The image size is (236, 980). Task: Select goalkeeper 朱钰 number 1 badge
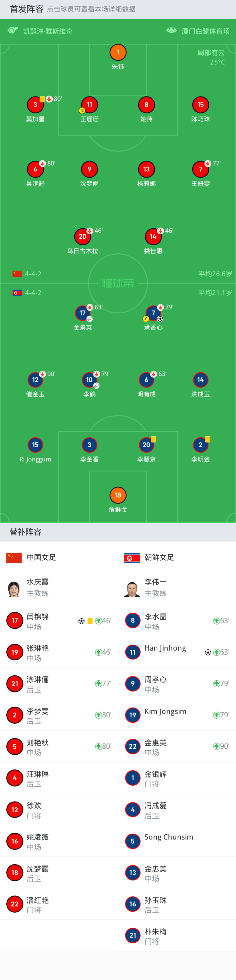pyautogui.click(x=118, y=53)
